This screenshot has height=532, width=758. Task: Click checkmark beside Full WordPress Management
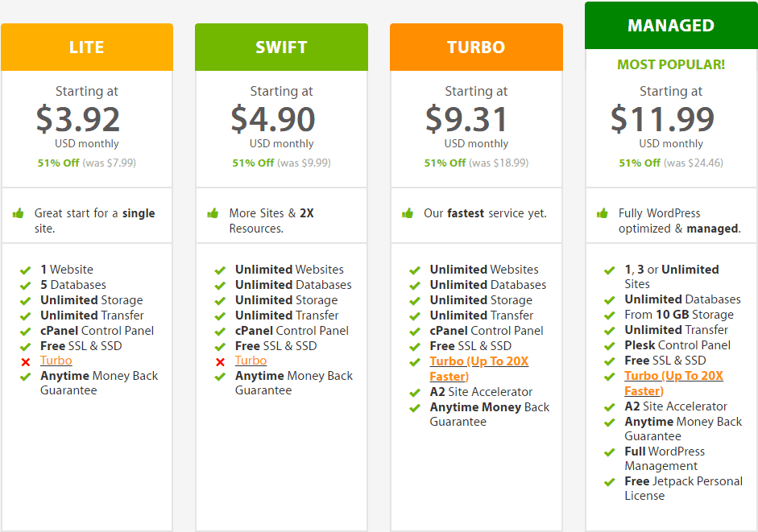610,452
